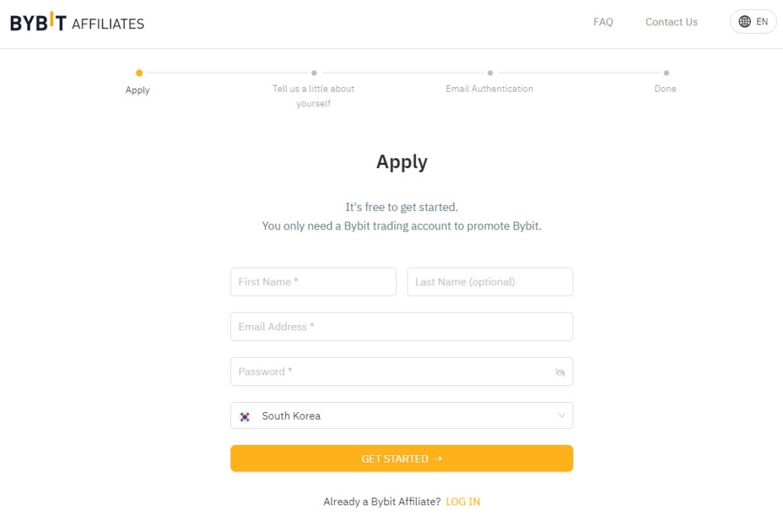This screenshot has height=532, width=783.
Task: Click into the Password field
Action: tap(401, 371)
